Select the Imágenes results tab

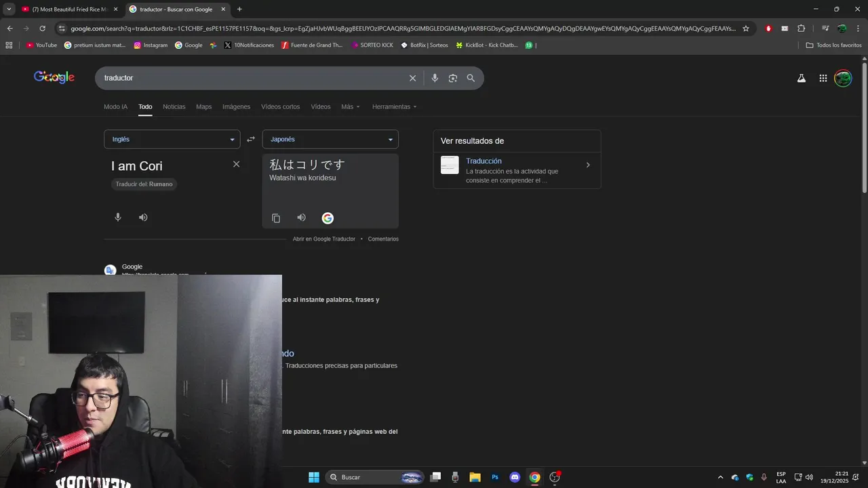237,106
